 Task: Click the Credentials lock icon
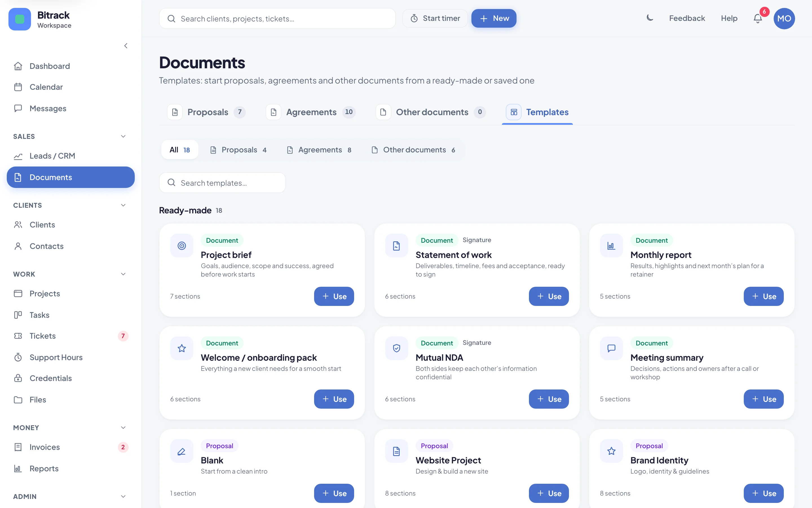coord(18,378)
